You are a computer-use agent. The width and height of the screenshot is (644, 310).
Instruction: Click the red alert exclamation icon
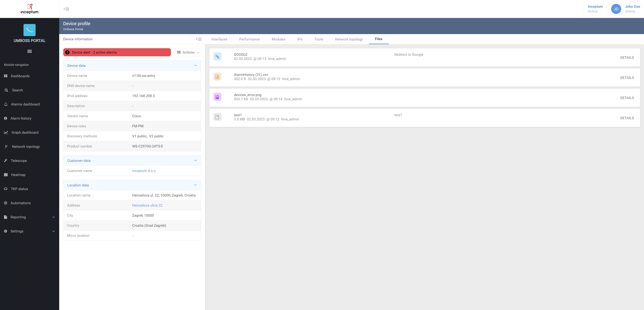[x=67, y=52]
